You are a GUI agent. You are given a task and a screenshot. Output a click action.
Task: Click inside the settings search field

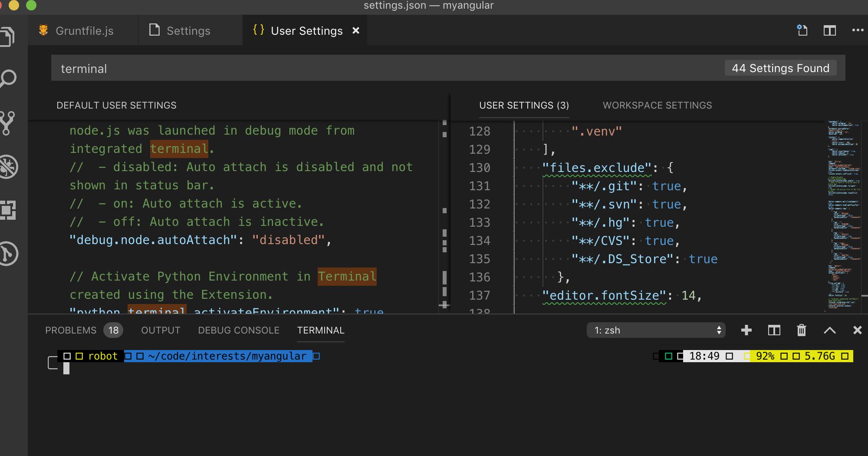point(260,68)
